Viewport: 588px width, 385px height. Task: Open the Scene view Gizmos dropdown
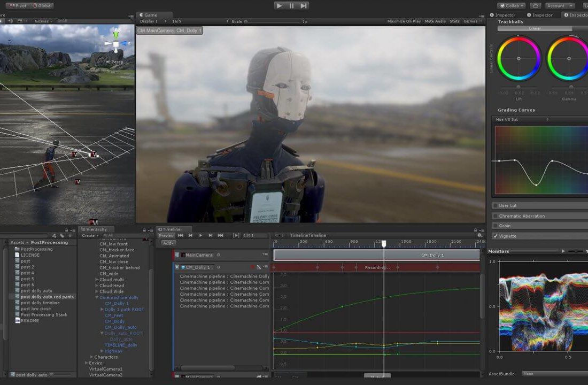pos(43,21)
